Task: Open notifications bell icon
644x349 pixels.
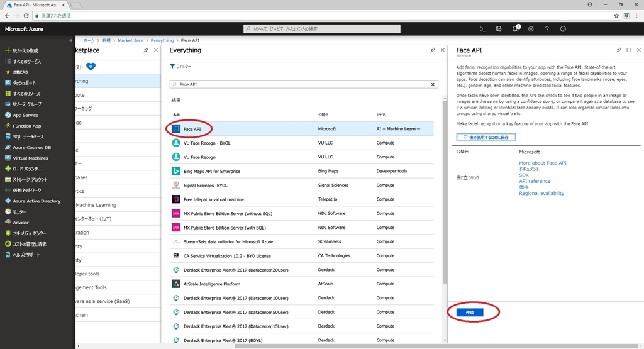Action: coord(515,29)
